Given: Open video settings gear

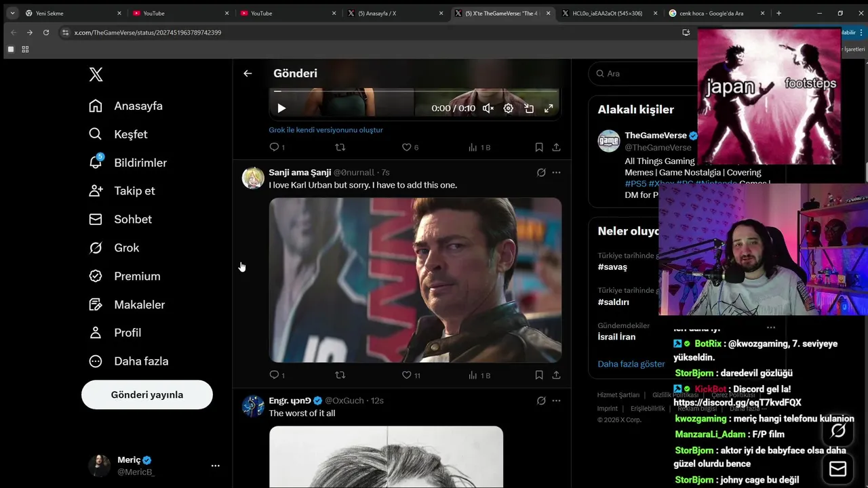Looking at the screenshot, I should click(x=508, y=108).
